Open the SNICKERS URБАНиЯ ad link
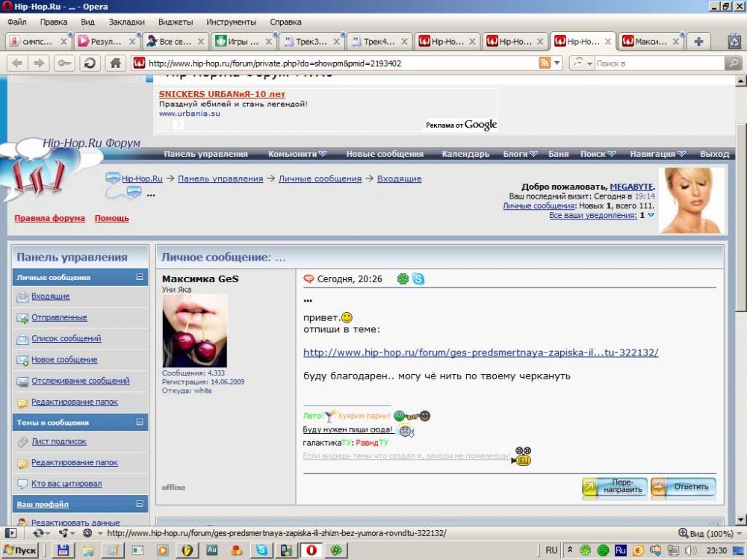The width and height of the screenshot is (747, 560). tap(222, 94)
